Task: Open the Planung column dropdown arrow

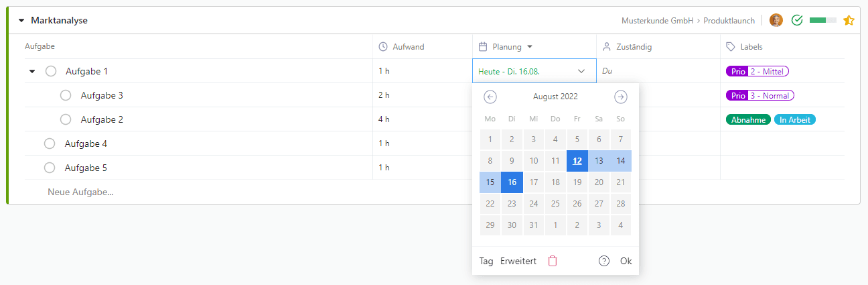Action: pos(529,47)
